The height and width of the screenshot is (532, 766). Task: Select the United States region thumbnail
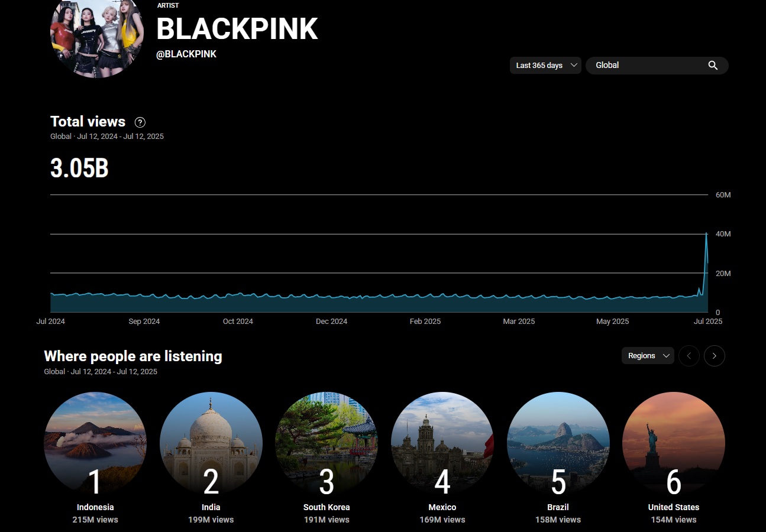(674, 443)
